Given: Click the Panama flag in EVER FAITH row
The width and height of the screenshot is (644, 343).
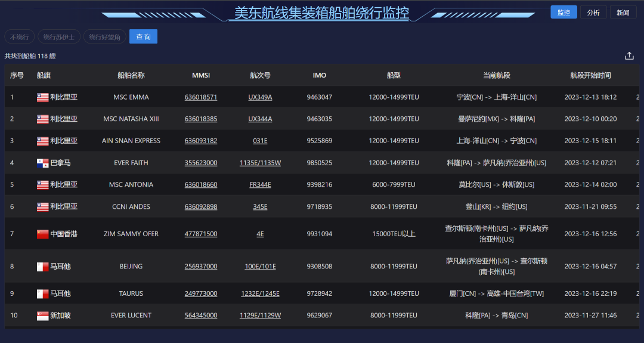Looking at the screenshot, I should (x=43, y=163).
